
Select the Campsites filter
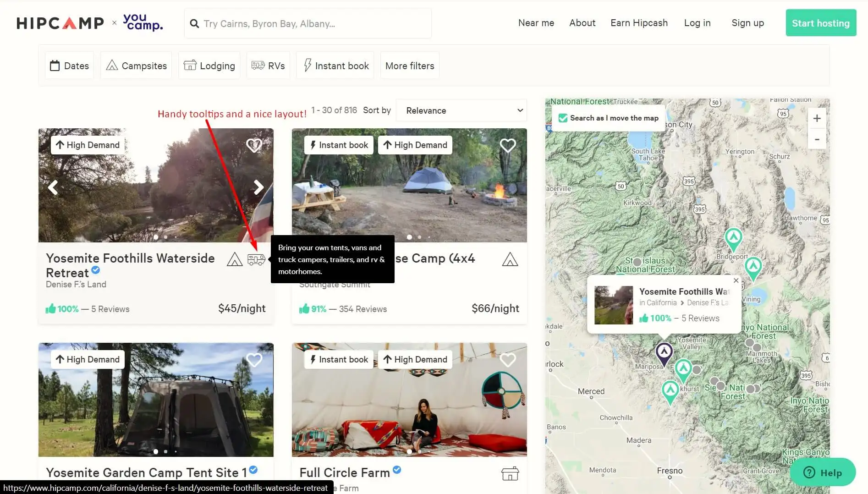click(x=136, y=66)
